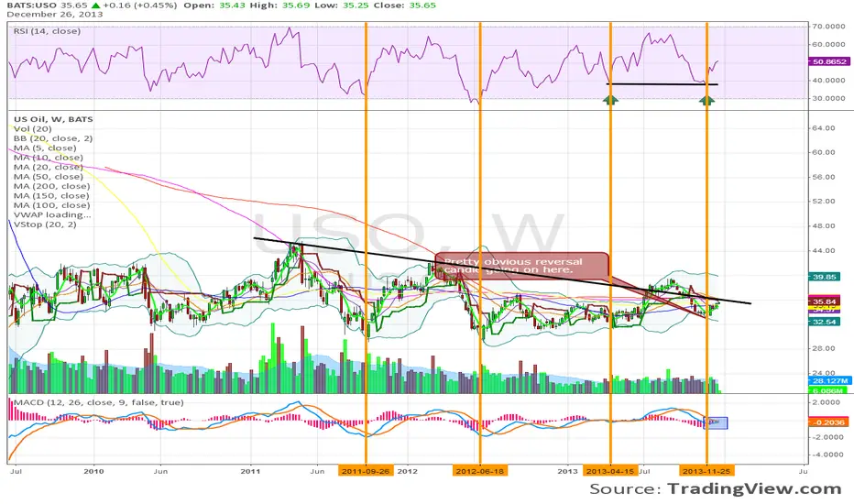Image resolution: width=854 pixels, height=504 pixels.
Task: Select the RSI (14, close) indicator label
Action: tap(47, 31)
